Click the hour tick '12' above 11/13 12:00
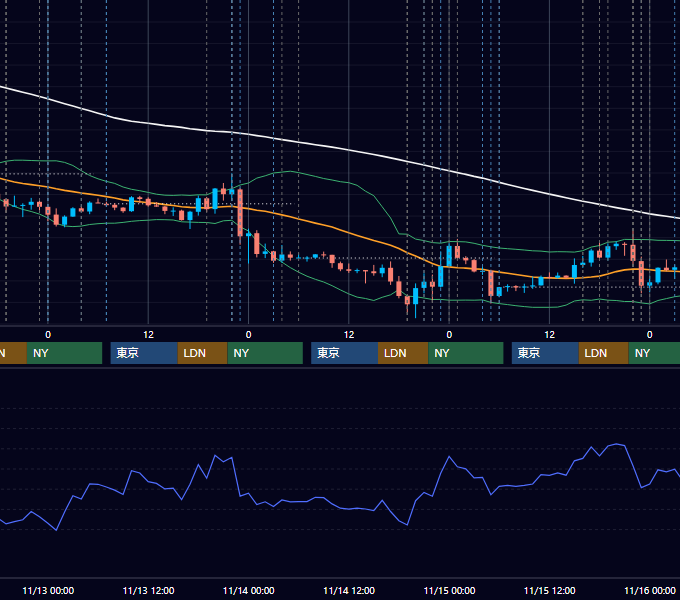Viewport: 680px width, 600px height. click(x=148, y=335)
